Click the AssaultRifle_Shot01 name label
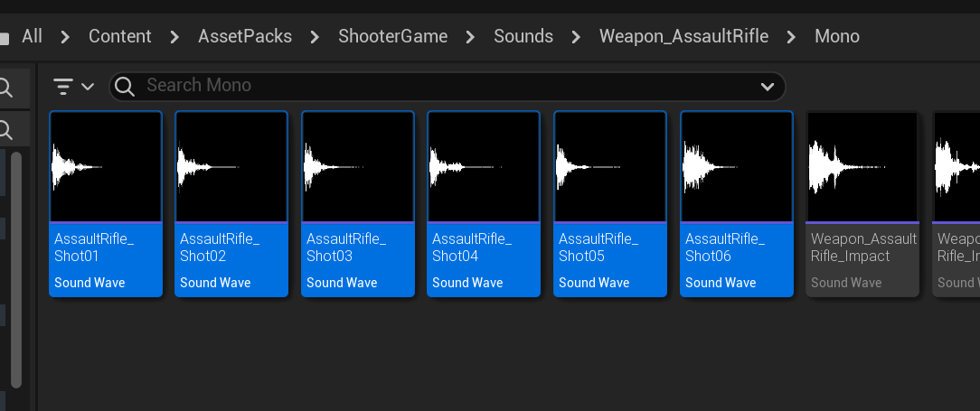The image size is (980, 411). click(94, 248)
